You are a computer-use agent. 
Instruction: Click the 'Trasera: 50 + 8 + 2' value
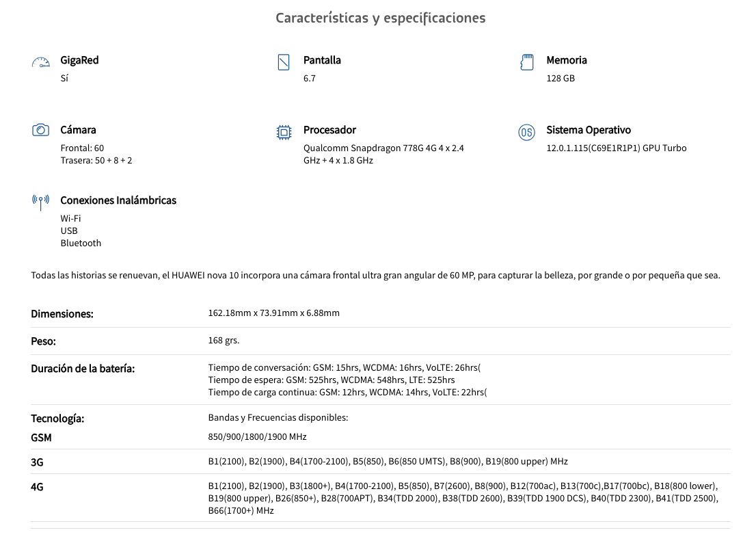[x=96, y=160]
